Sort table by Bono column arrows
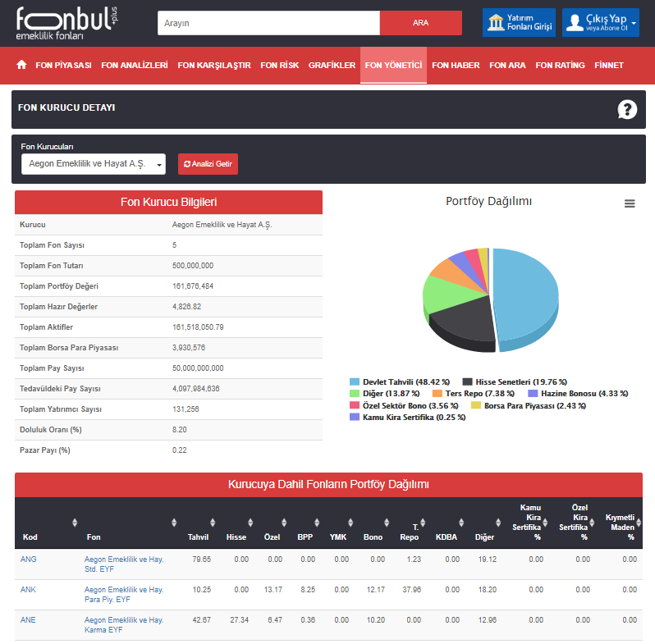The image size is (655, 644). pos(387,523)
